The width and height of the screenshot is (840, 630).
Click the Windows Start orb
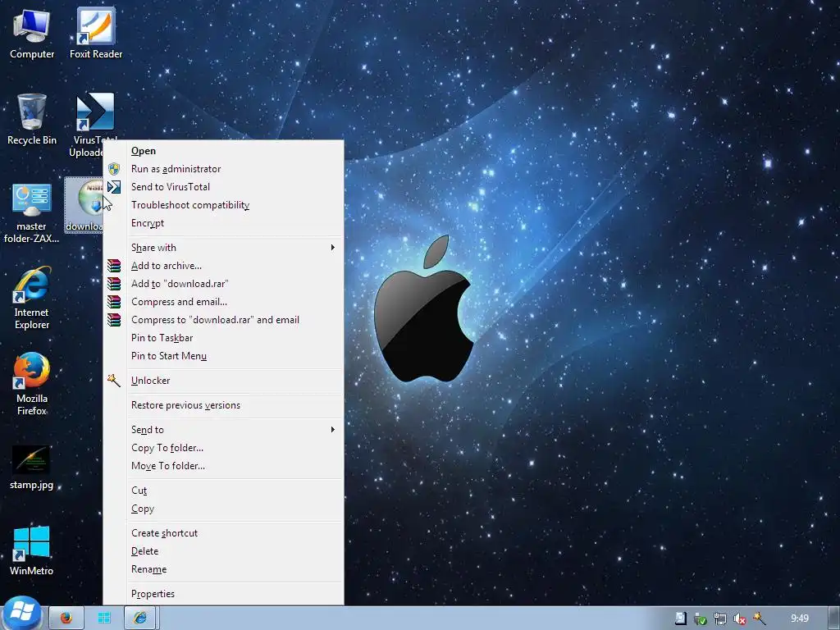[x=21, y=614]
